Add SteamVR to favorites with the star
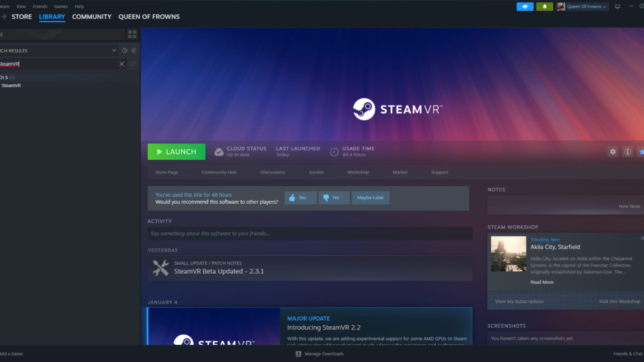The width and height of the screenshot is (644, 362). coord(641,152)
